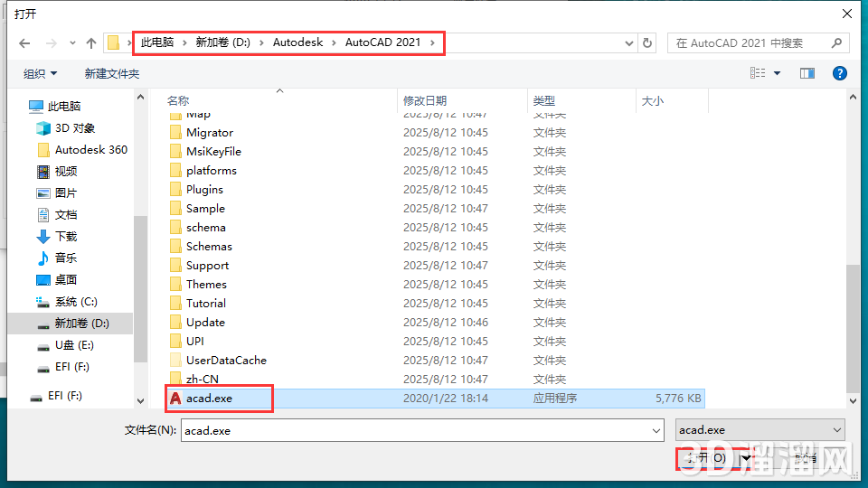Expand the chevron after AutoCAD 2021 breadcrumb
This screenshot has height=488, width=868.
pos(432,42)
